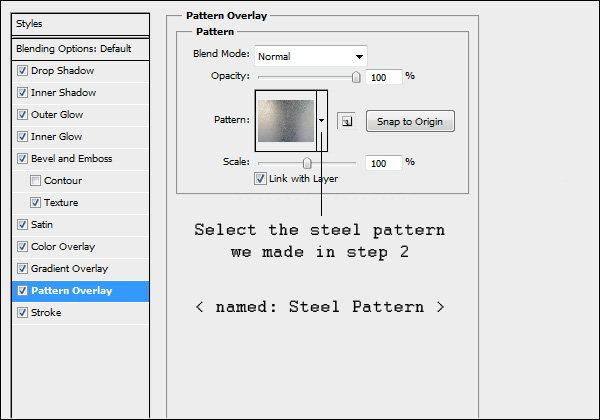
Task: Click the Opacity slider handle
Action: point(355,76)
